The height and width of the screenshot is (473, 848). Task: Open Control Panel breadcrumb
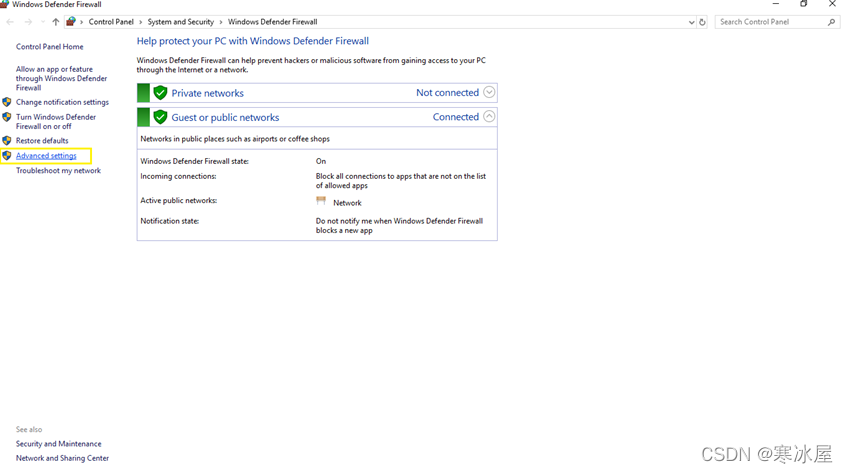[111, 22]
